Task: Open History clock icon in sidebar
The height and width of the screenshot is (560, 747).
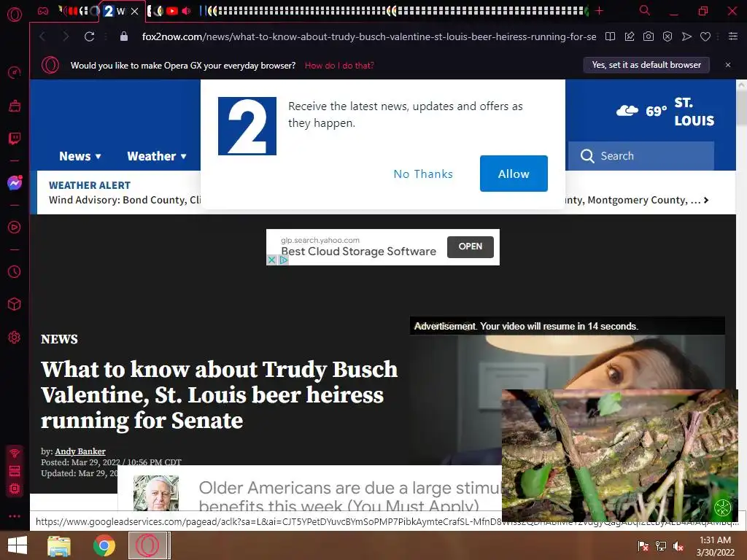Action: click(x=15, y=271)
